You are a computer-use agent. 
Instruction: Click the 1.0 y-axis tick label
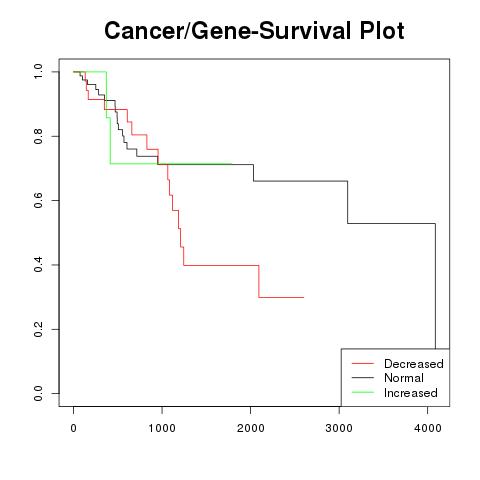[38, 72]
